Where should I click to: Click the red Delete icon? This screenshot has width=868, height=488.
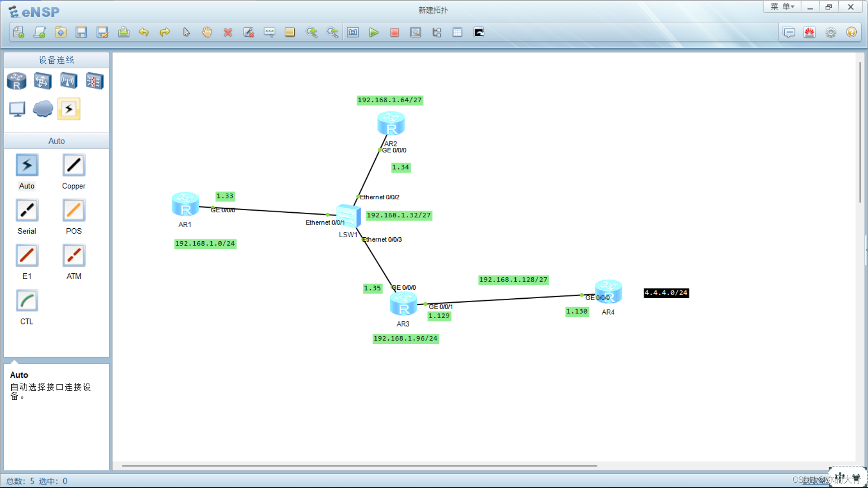point(228,32)
